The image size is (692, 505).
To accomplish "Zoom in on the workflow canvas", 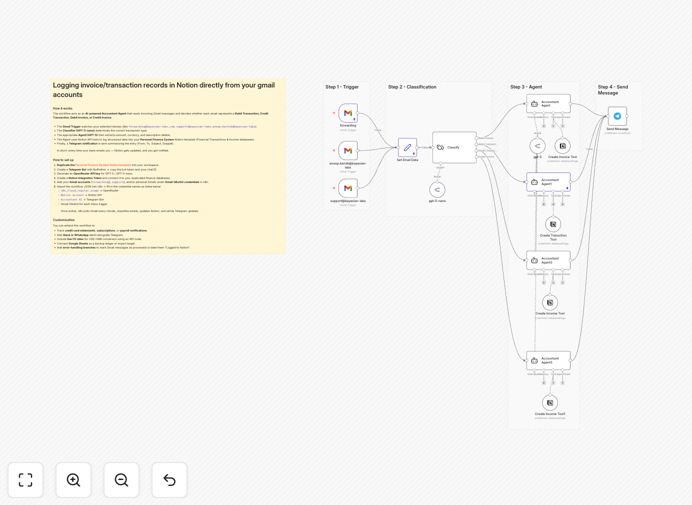I will pyautogui.click(x=73, y=480).
